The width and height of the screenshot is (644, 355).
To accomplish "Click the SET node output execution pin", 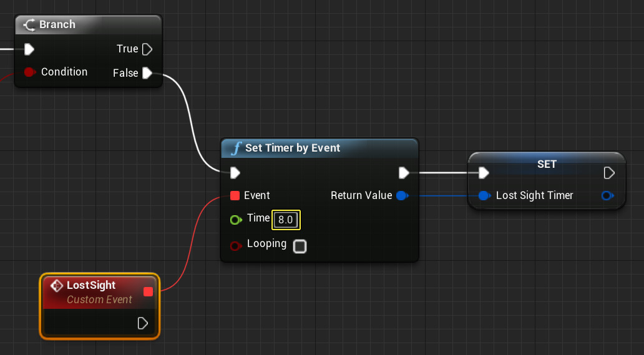I will pyautogui.click(x=609, y=173).
